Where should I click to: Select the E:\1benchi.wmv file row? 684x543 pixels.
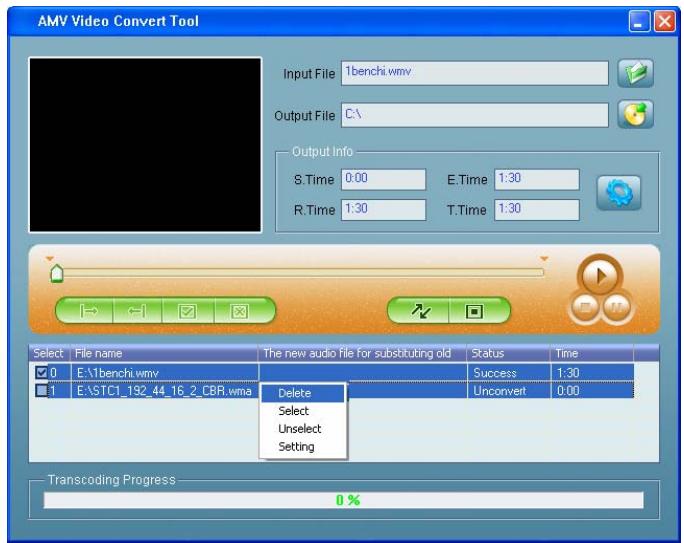point(332,372)
